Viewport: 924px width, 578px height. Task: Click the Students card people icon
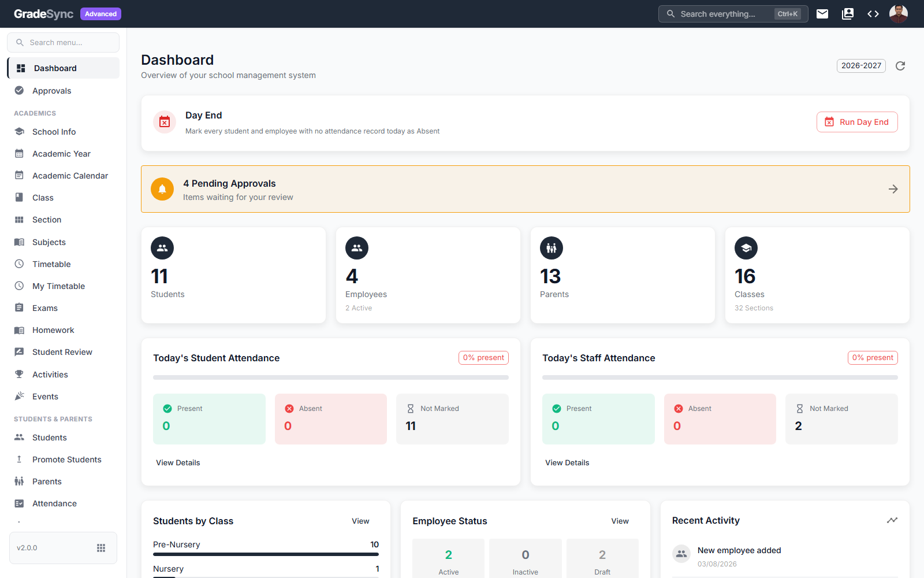pos(162,248)
